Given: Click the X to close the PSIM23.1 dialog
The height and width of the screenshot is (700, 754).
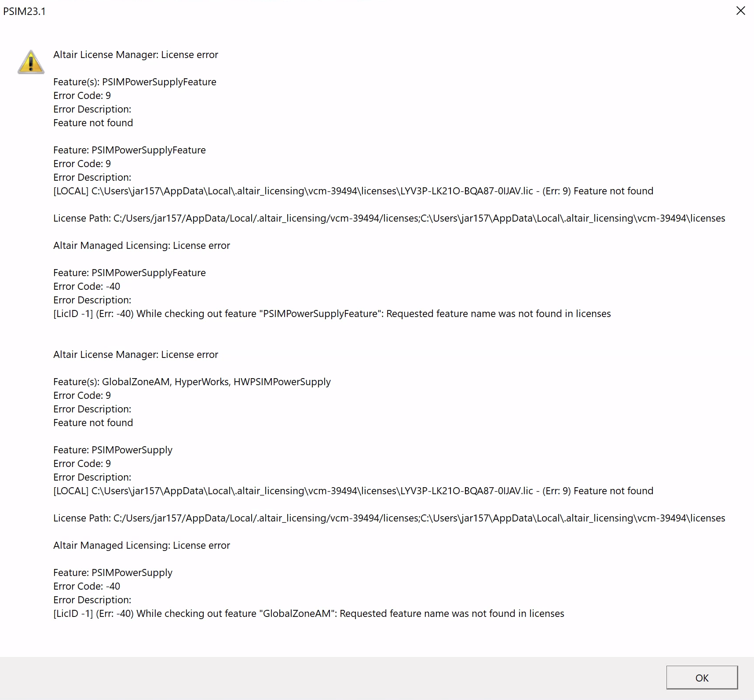Looking at the screenshot, I should click(x=741, y=11).
